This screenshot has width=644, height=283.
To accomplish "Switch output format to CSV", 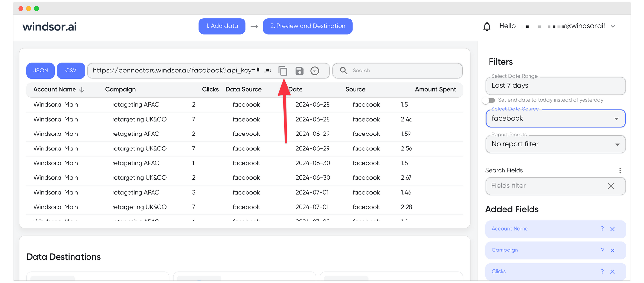I will point(71,71).
